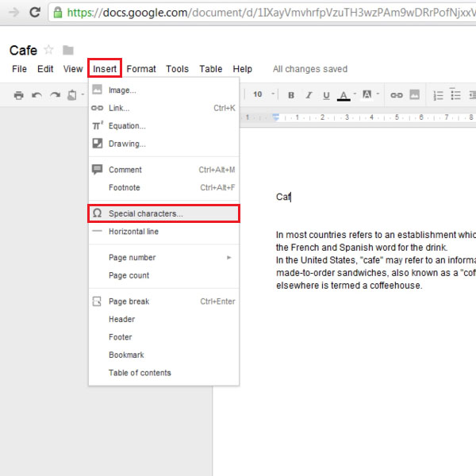Screen dimensions: 476x476
Task: Click text 'elsewhere is termed a coffeehouse.'
Action: [x=349, y=286]
